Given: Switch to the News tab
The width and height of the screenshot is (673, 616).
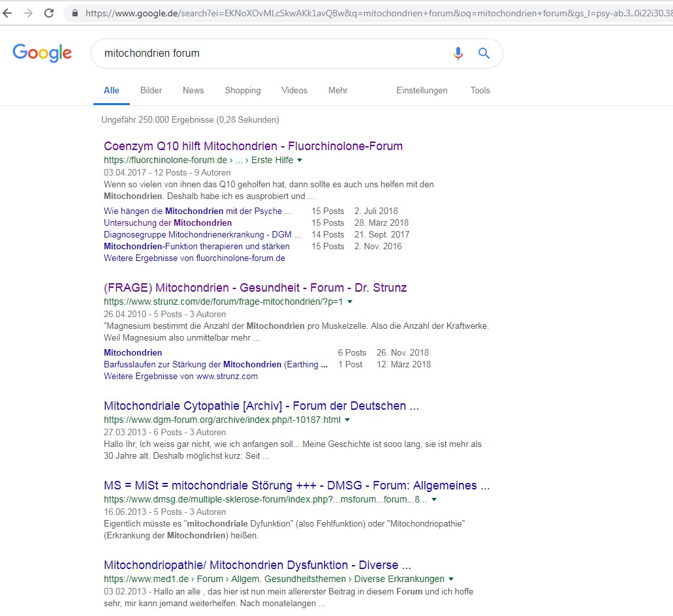Looking at the screenshot, I should (x=193, y=91).
